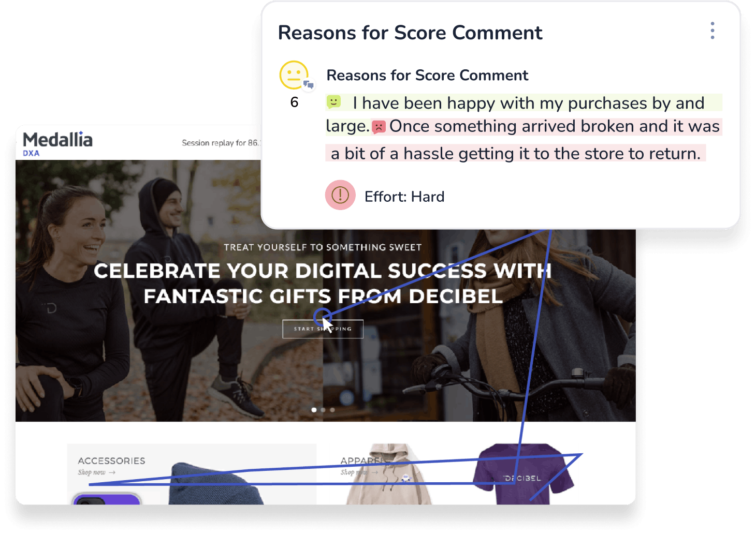The width and height of the screenshot is (756, 535).
Task: Click the Medallia DXA logo
Action: point(57,143)
